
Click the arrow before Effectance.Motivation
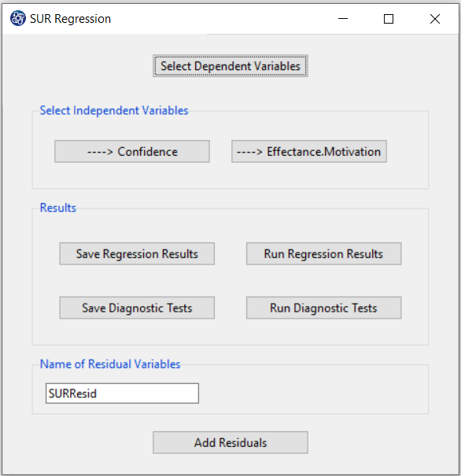[x=249, y=152]
